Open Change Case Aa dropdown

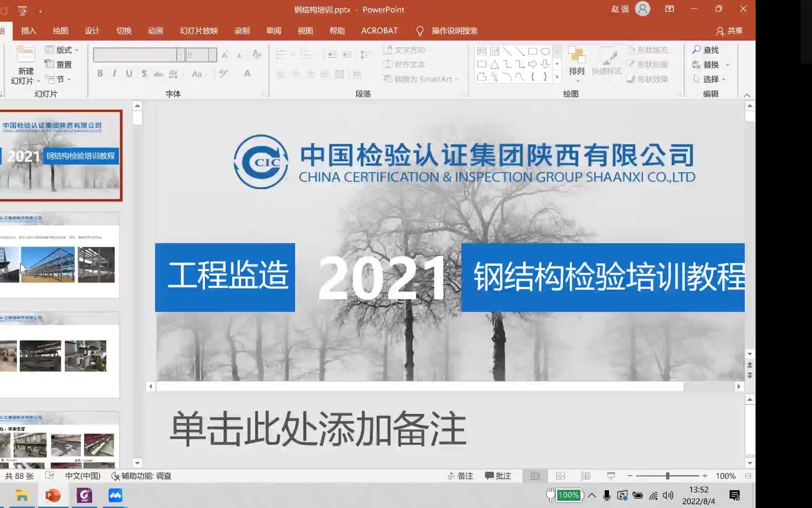coord(199,74)
